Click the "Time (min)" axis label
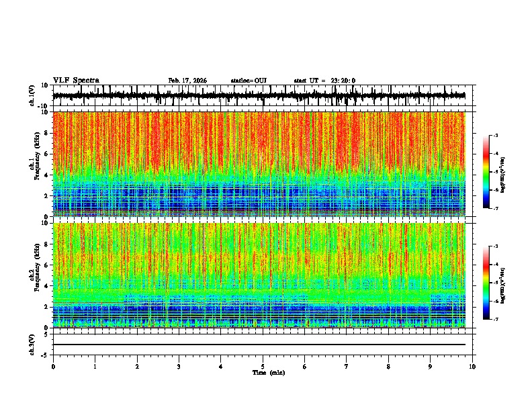532x411 pixels. click(x=269, y=373)
